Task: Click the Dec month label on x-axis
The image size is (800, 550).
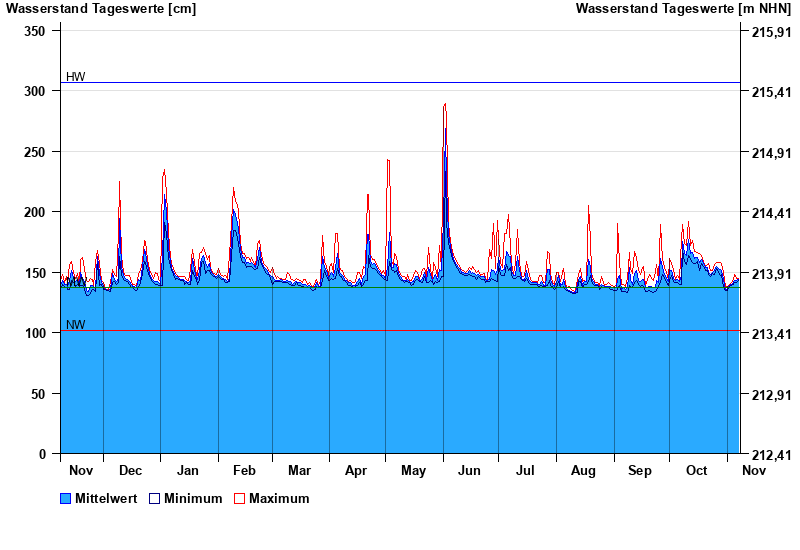Action: 130,470
